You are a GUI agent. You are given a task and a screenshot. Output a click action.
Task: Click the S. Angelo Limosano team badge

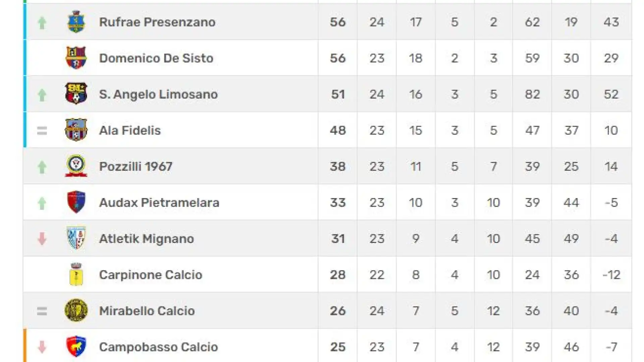coord(76,94)
